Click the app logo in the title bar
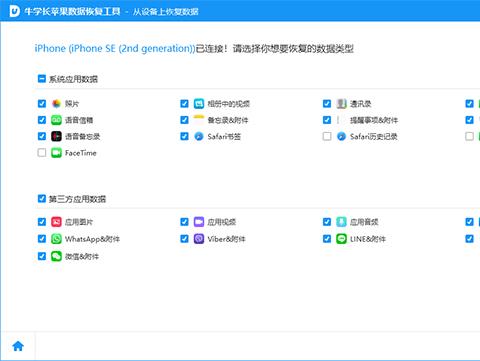 [15, 11]
